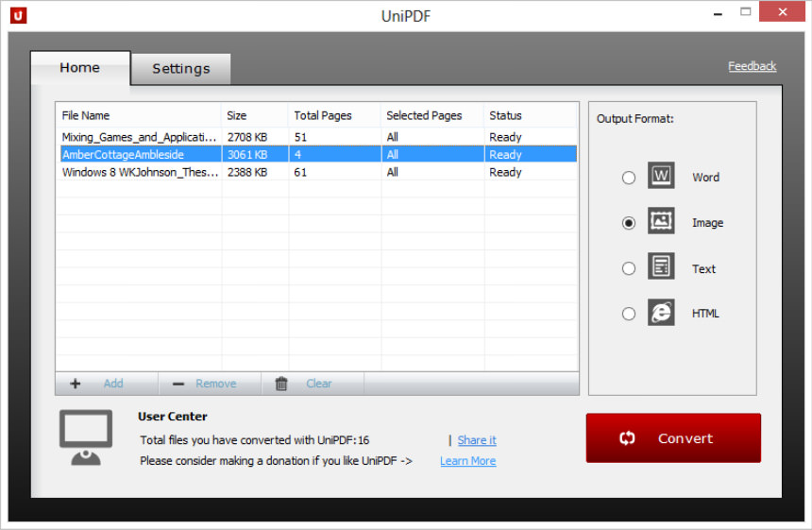The width and height of the screenshot is (812, 530).
Task: Click the Share it link
Action: coord(477,440)
